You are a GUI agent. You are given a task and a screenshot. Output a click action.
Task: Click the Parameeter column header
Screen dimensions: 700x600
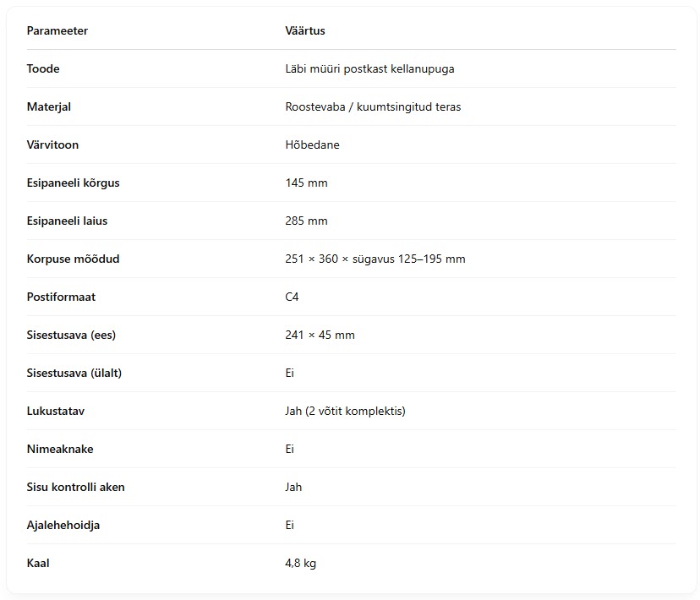click(x=57, y=30)
